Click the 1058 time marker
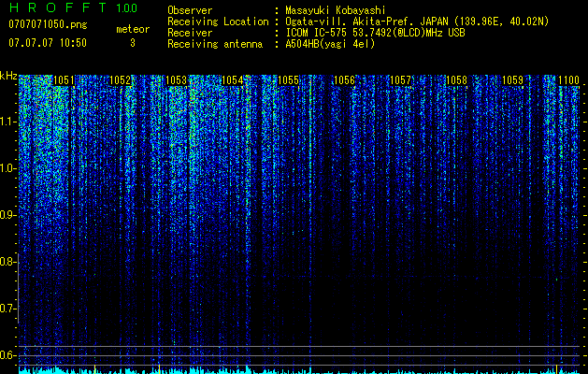The width and height of the screenshot is (588, 374). pos(456,80)
